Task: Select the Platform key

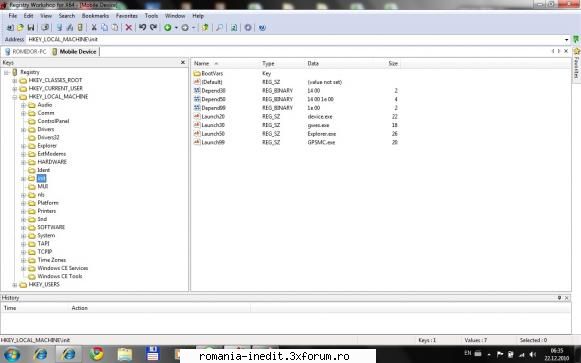Action: pyautogui.click(x=48, y=203)
